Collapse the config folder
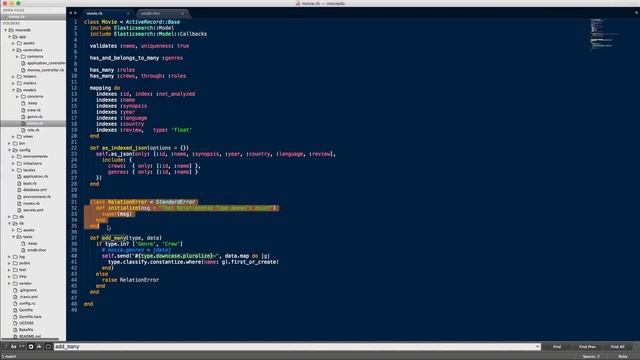Image resolution: width=640 pixels, height=360 pixels. pyautogui.click(x=9, y=150)
